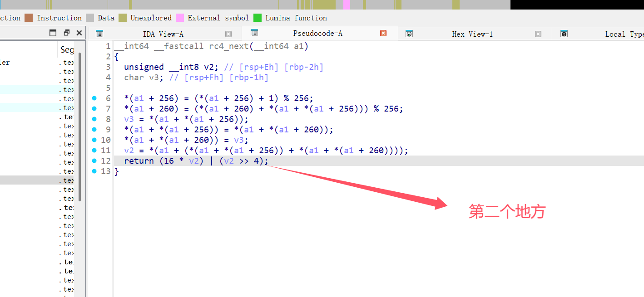Close the IDA View-A tab
Image resolution: width=644 pixels, height=297 pixels.
point(228,34)
